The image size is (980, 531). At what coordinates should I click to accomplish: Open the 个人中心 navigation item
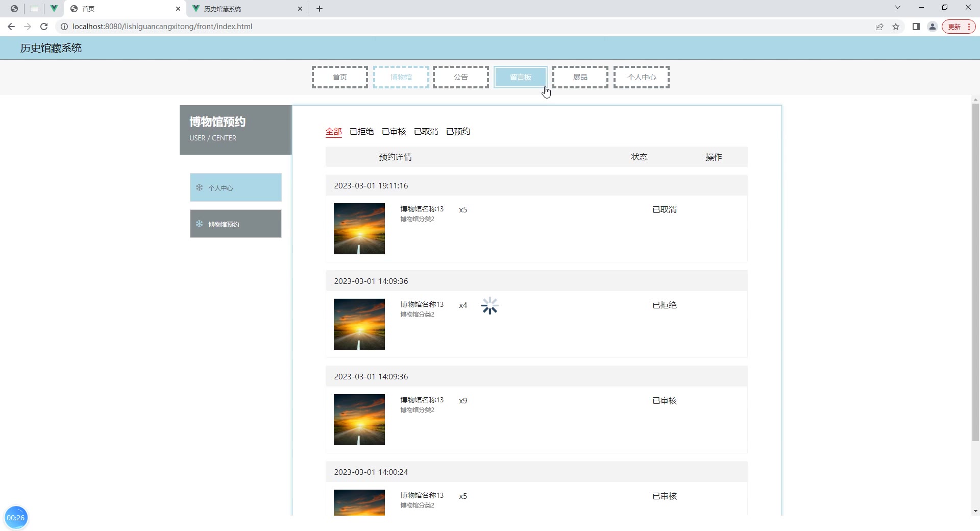coord(642,77)
